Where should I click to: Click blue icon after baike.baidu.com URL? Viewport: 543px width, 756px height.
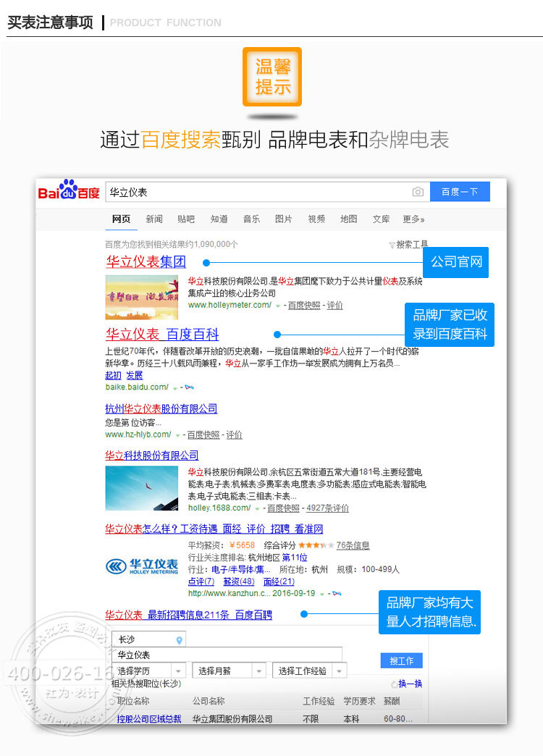[x=190, y=387]
